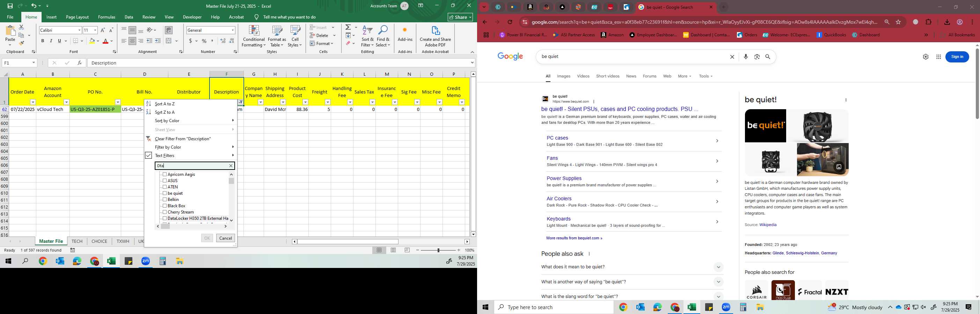Click Increase Font Size icon

point(103,30)
